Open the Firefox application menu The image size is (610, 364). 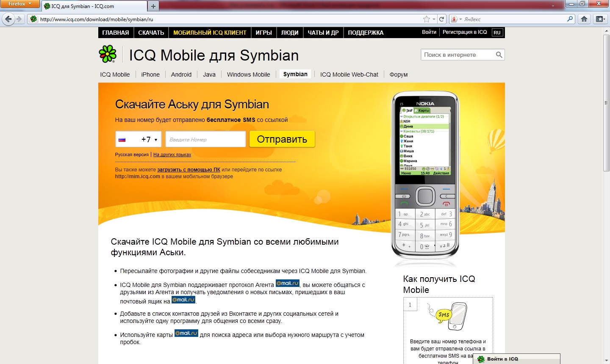coord(20,4)
